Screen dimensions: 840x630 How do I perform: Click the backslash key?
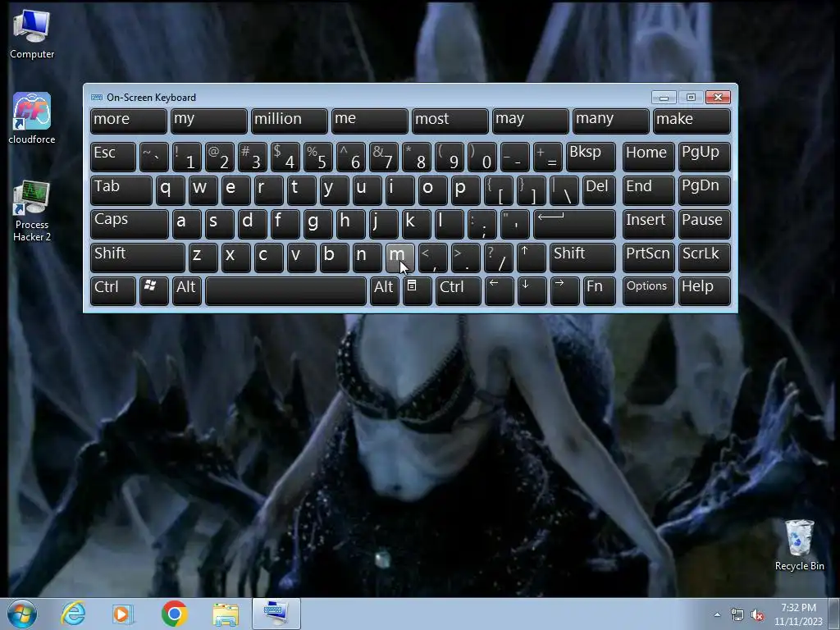tap(564, 190)
